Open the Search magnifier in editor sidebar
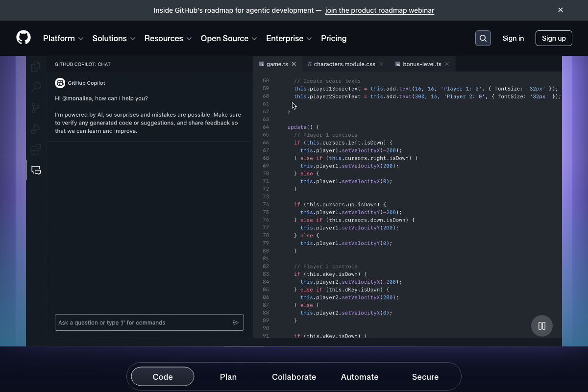 click(36, 88)
